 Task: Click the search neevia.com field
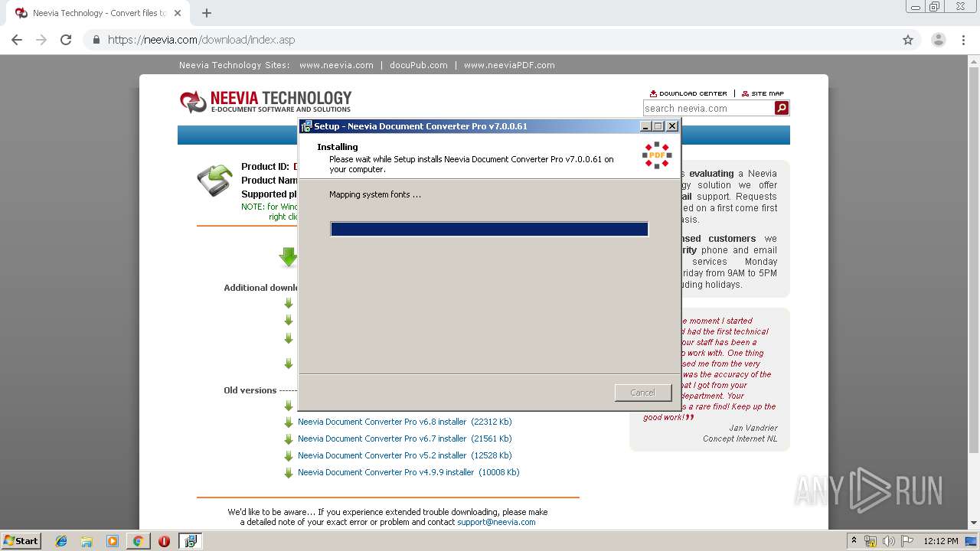[708, 108]
